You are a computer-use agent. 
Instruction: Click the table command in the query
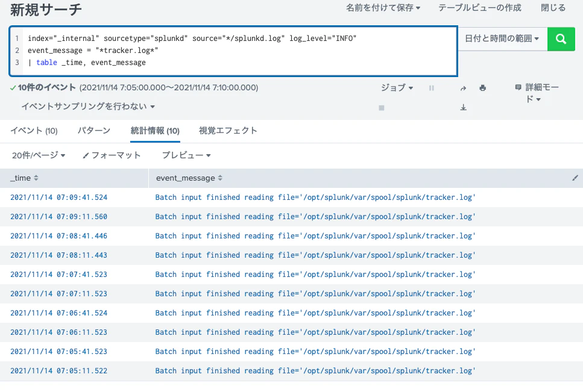coord(47,63)
